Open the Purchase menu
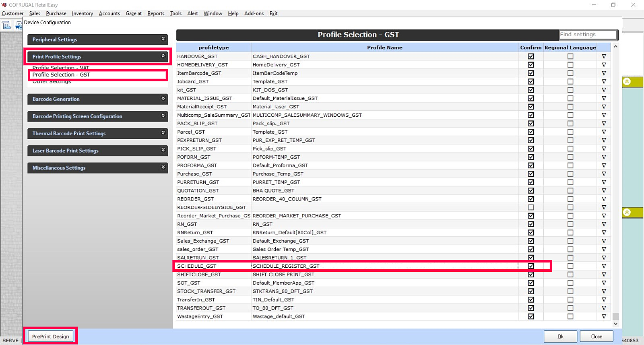 coord(56,13)
